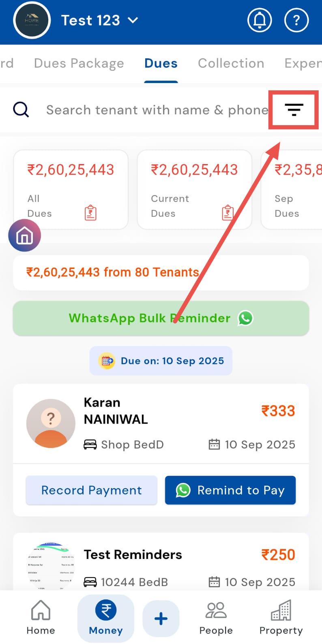The height and width of the screenshot is (644, 322).
Task: Switch to the Collection tab
Action: pyautogui.click(x=231, y=63)
